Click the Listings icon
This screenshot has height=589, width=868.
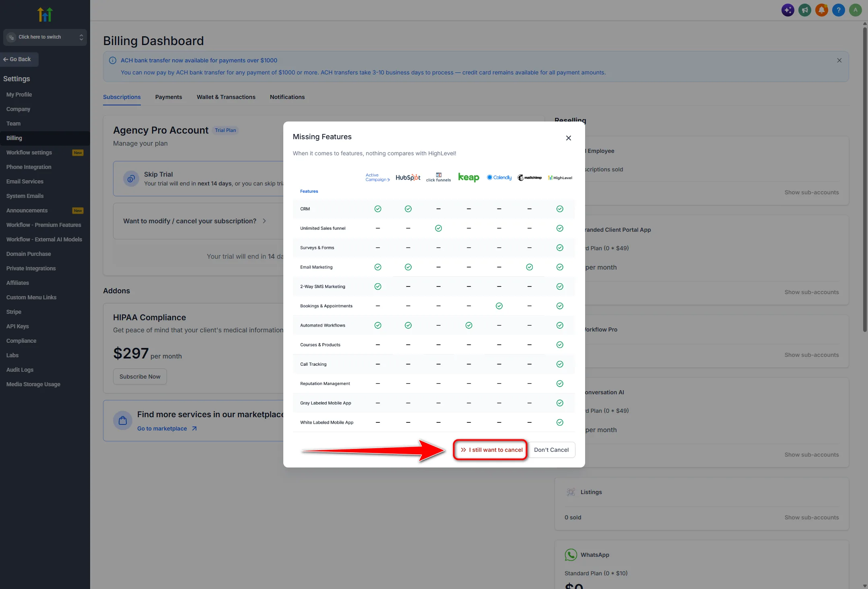tap(571, 492)
